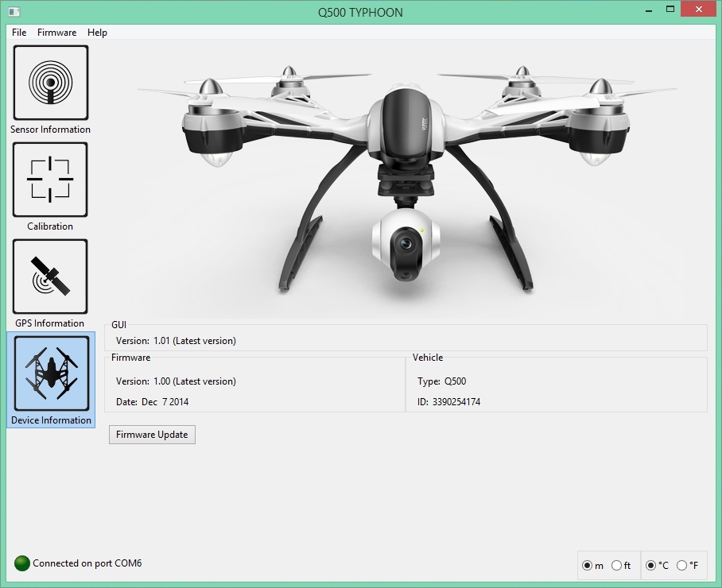722x588 pixels.
Task: Click the Q500 drone product image
Action: coord(406,180)
